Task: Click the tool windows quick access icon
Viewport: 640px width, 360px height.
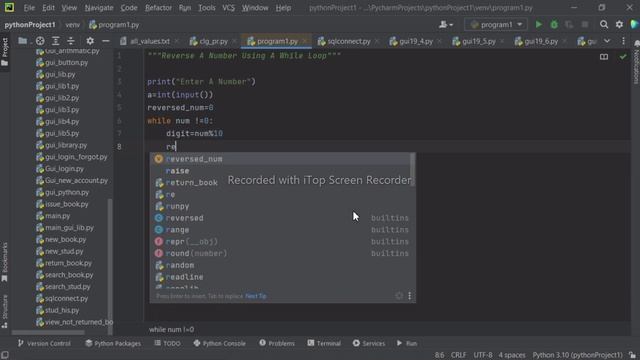Action: [x=5, y=355]
